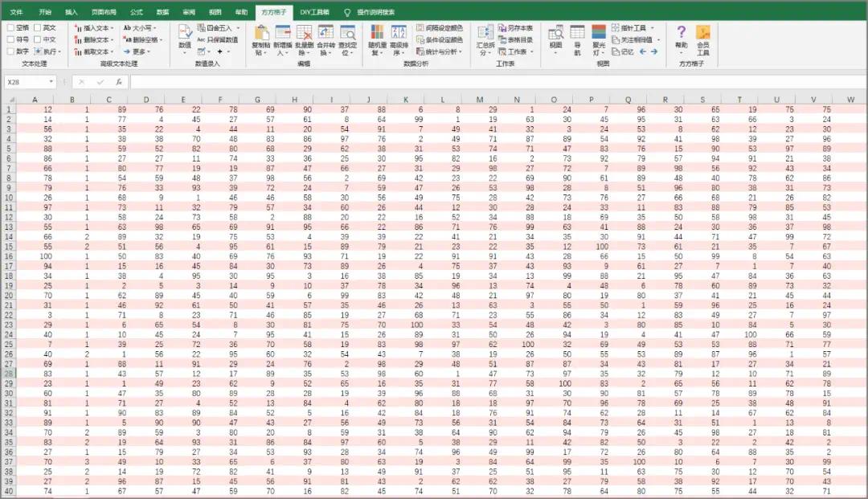The width and height of the screenshot is (868, 499).
Task: Launch the 随机重复 random repeat tool
Action: 376,39
